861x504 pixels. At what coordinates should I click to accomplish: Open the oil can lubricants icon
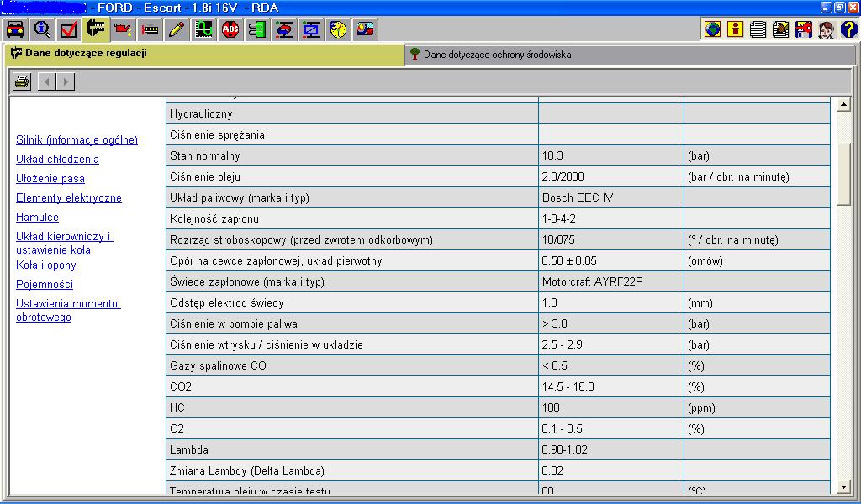(x=124, y=30)
